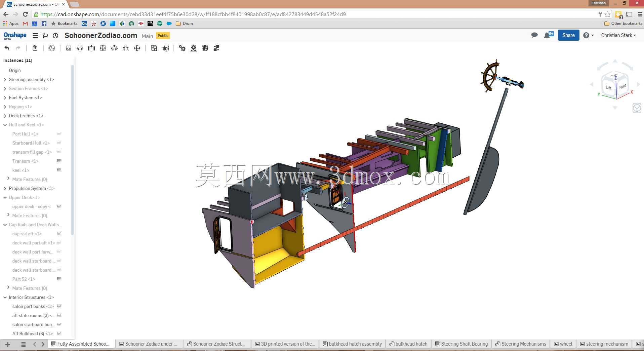Select the Ball mate tool
The image size is (644, 351).
point(137,48)
